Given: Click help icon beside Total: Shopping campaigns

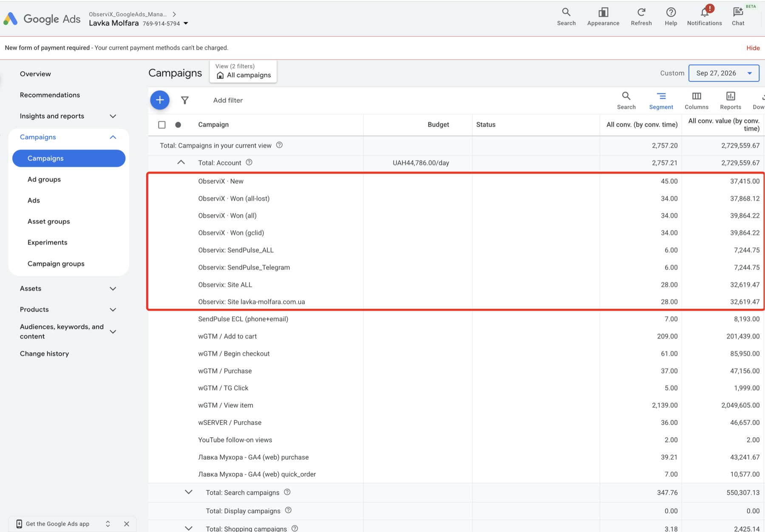Looking at the screenshot, I should tap(295, 528).
